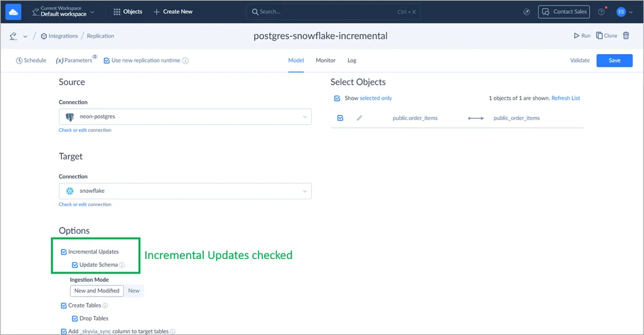The height and width of the screenshot is (335, 644).
Task: Click the selected only link
Action: click(x=376, y=98)
